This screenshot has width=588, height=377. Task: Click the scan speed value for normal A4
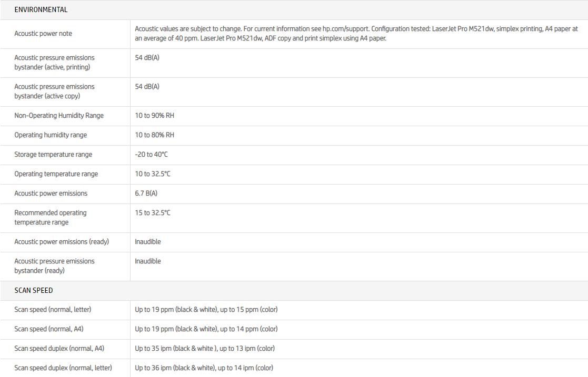pyautogui.click(x=206, y=329)
